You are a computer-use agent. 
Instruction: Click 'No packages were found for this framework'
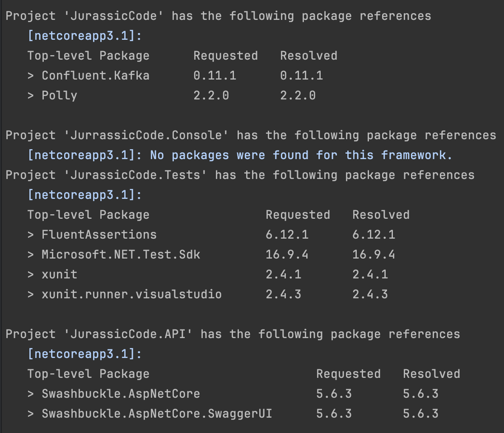tap(301, 155)
